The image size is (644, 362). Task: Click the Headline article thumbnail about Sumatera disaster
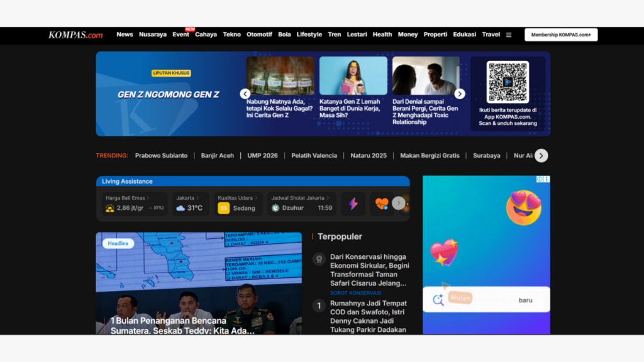[198, 283]
